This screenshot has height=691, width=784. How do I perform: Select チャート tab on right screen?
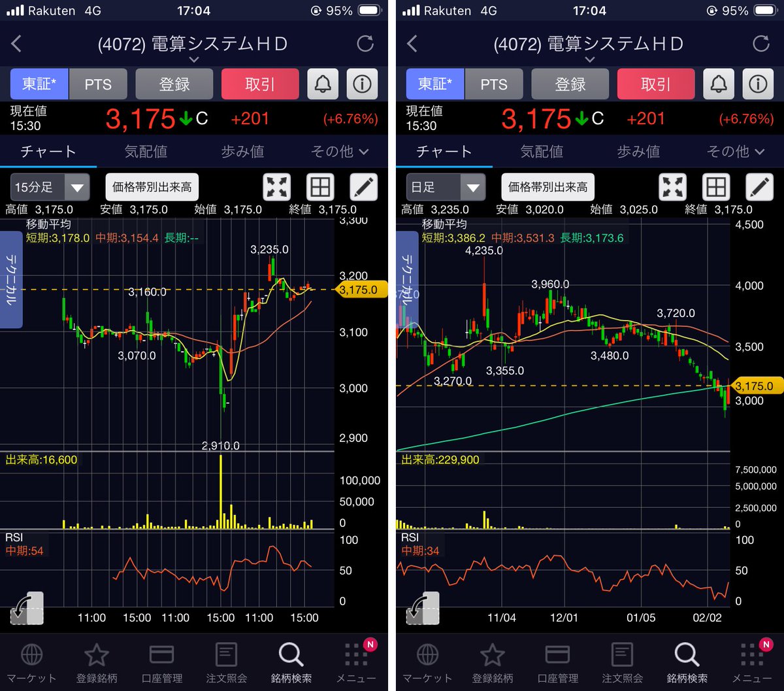coord(444,152)
